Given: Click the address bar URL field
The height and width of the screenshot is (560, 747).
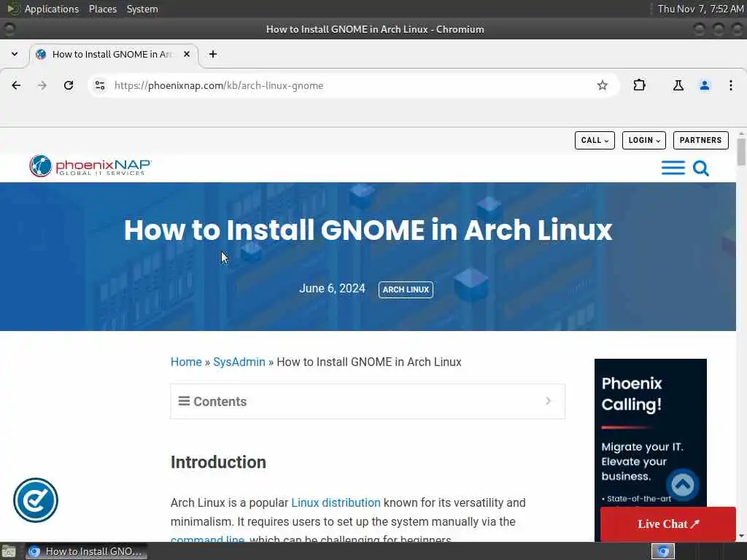Looking at the screenshot, I should [352, 85].
